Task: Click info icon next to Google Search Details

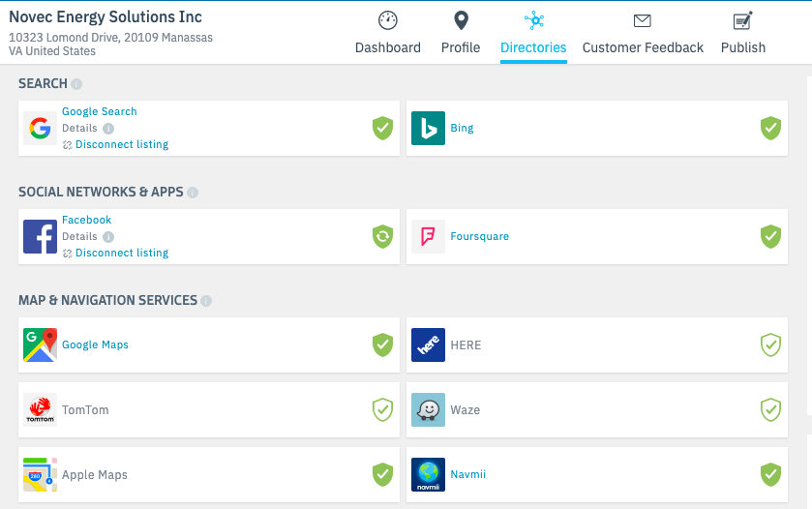Action: point(108,129)
